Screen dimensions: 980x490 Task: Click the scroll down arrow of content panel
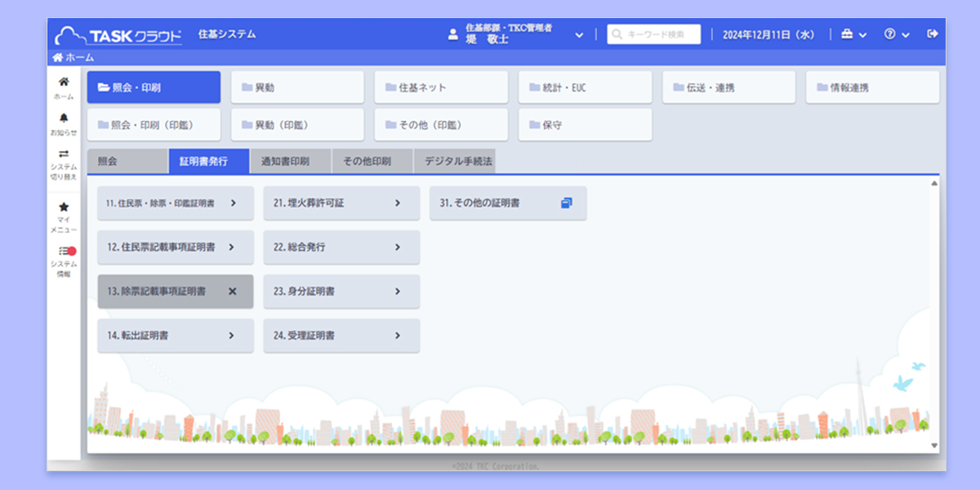[934, 446]
